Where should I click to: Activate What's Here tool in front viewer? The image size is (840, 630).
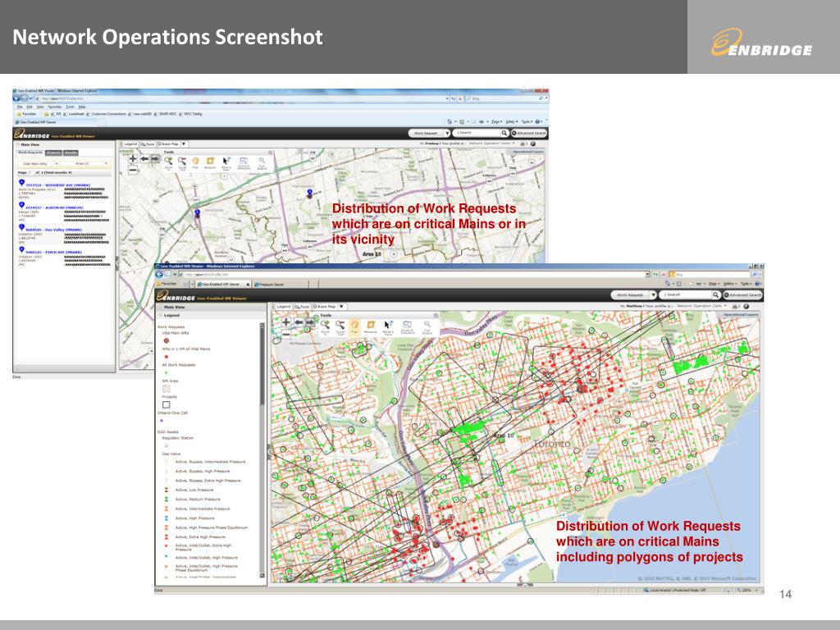pos(388,326)
